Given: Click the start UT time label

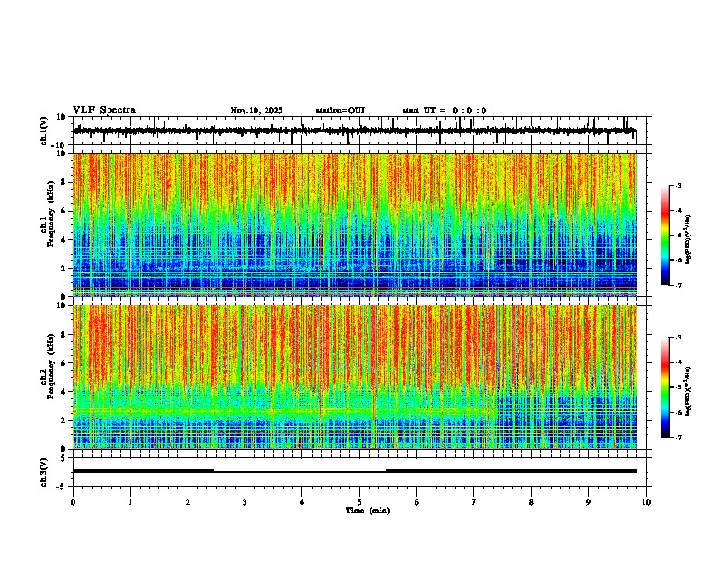Looking at the screenshot, I should pos(444,110).
